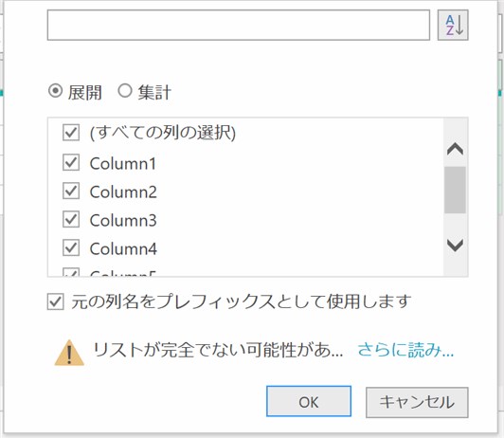Click the gray scrollbar thumb in column list
Screen dimensions: 504x438
click(455, 190)
